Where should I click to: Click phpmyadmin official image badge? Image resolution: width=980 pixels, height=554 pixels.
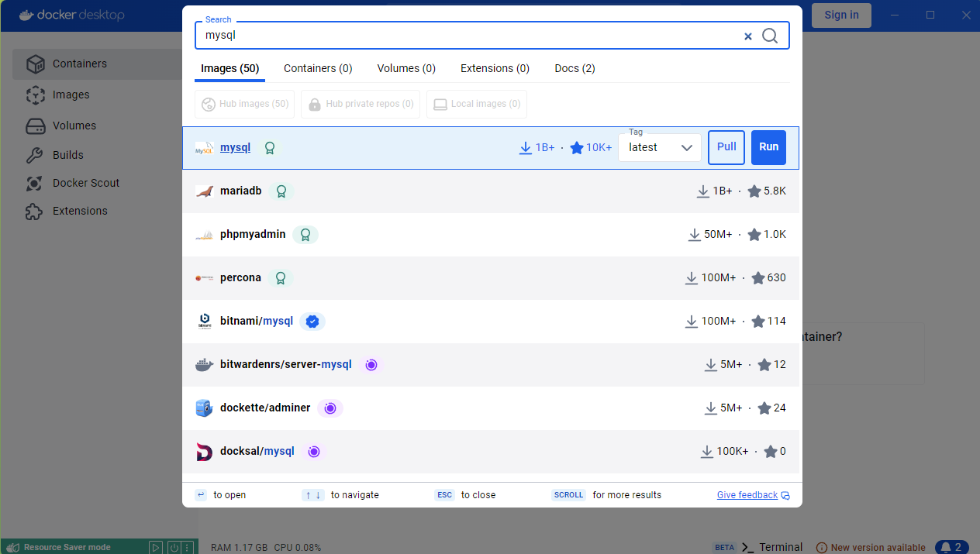pos(305,235)
